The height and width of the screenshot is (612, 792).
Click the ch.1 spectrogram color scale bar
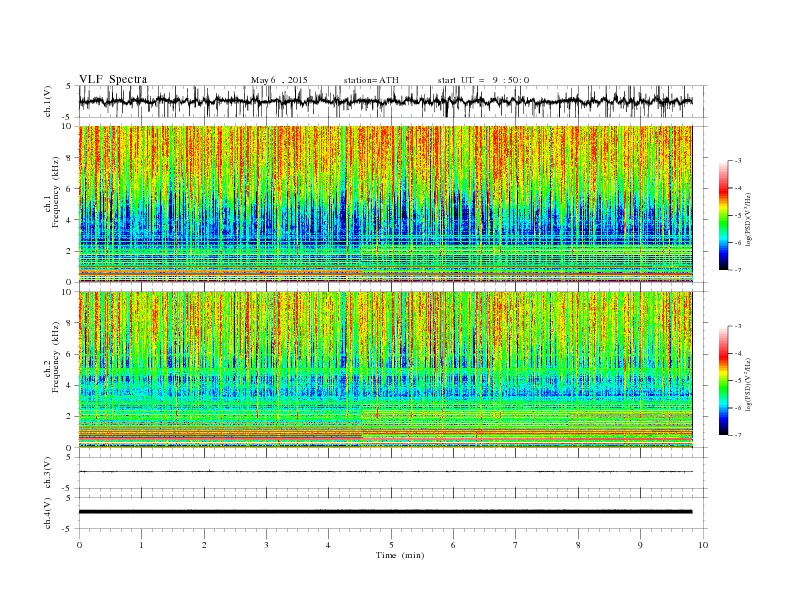(723, 215)
